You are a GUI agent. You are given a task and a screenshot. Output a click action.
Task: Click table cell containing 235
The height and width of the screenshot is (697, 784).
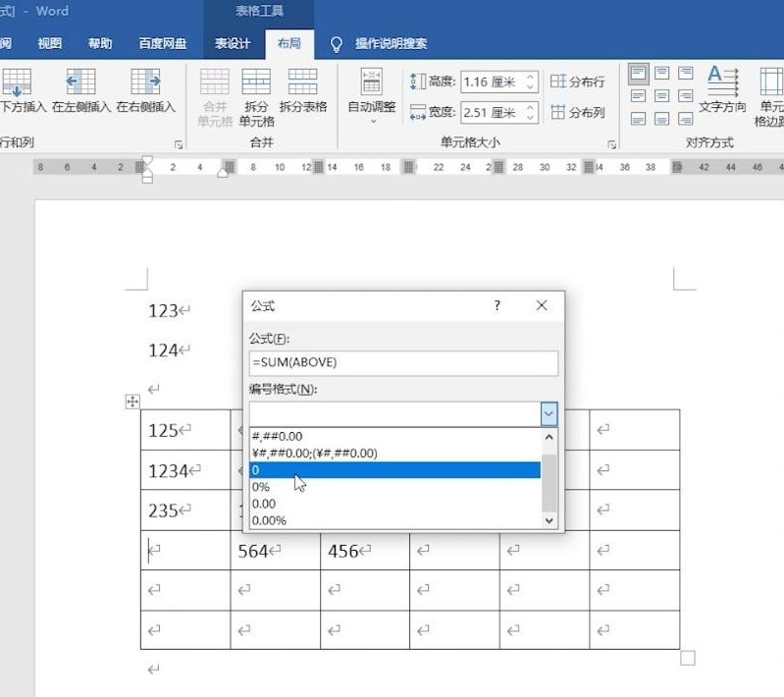185,509
